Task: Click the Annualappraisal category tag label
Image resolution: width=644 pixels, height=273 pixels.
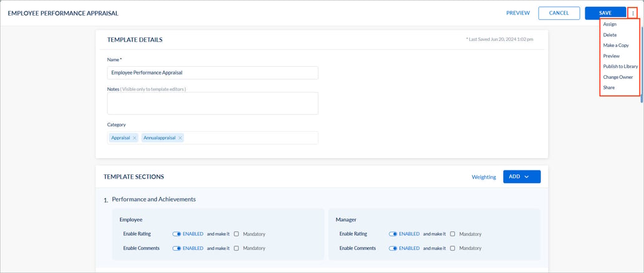Action: pyautogui.click(x=160, y=138)
